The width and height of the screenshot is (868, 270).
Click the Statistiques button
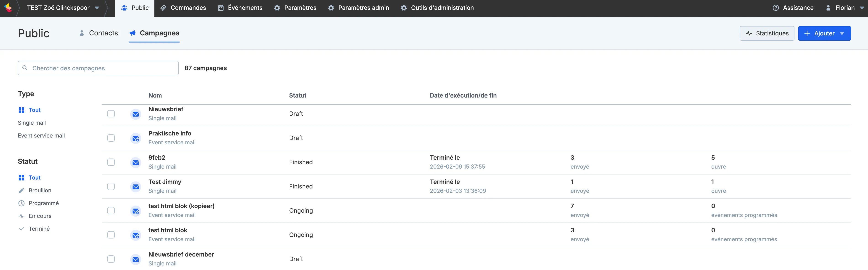click(767, 33)
